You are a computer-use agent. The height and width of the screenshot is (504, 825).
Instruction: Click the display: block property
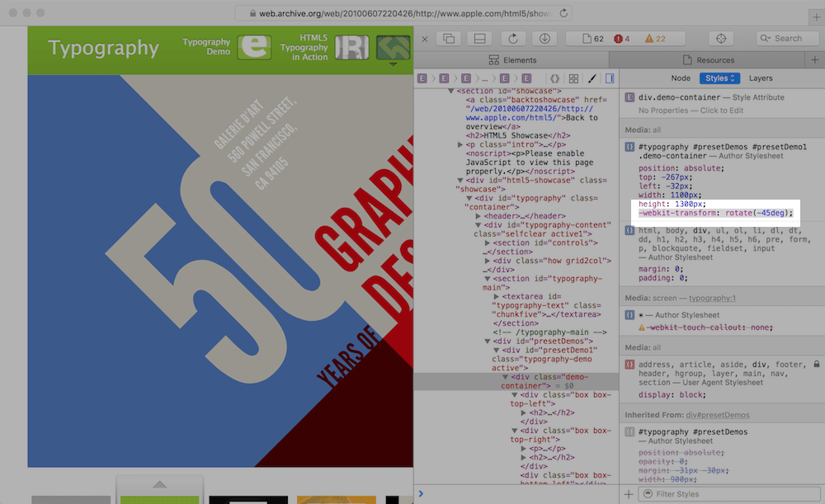pos(672,395)
